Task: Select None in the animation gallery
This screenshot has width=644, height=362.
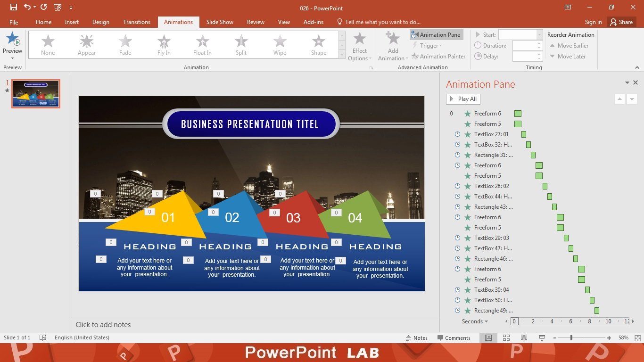Action: pyautogui.click(x=48, y=45)
